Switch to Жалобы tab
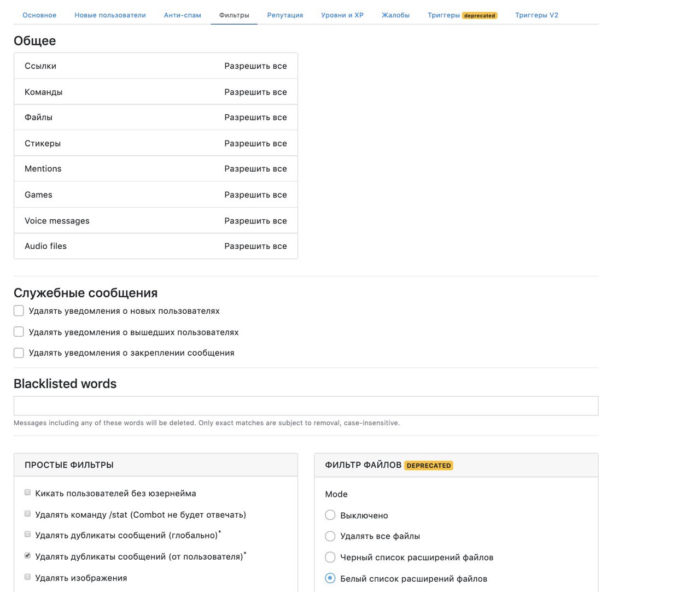 coord(395,15)
